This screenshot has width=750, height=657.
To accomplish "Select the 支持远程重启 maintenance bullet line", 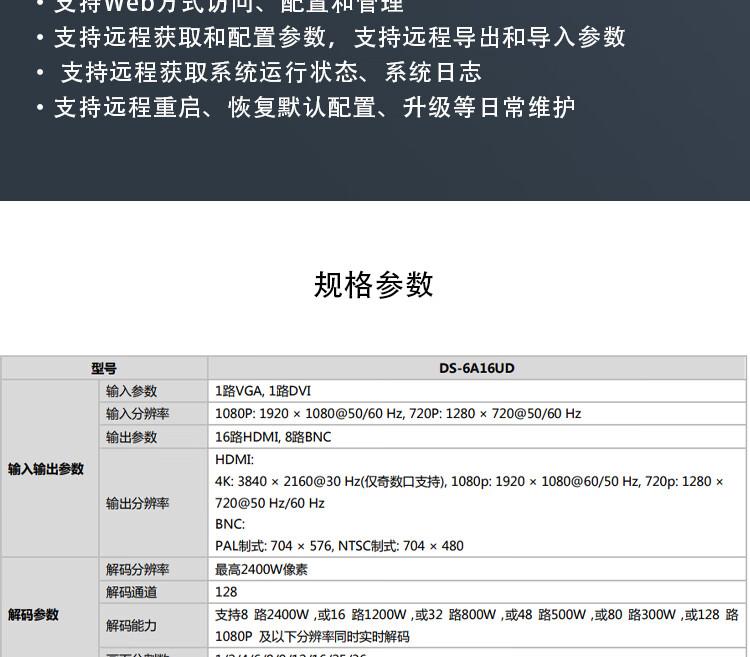I will [x=315, y=107].
